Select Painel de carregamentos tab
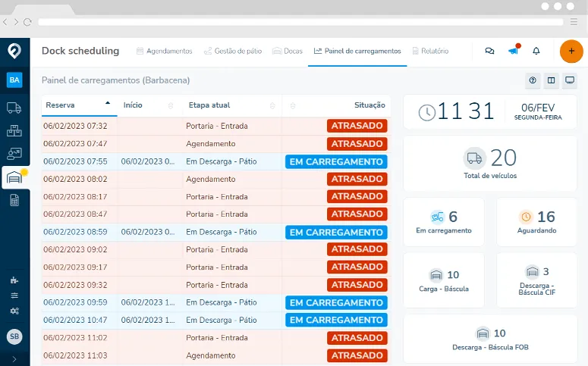Screen dimensions: 588x366 pyautogui.click(x=357, y=51)
